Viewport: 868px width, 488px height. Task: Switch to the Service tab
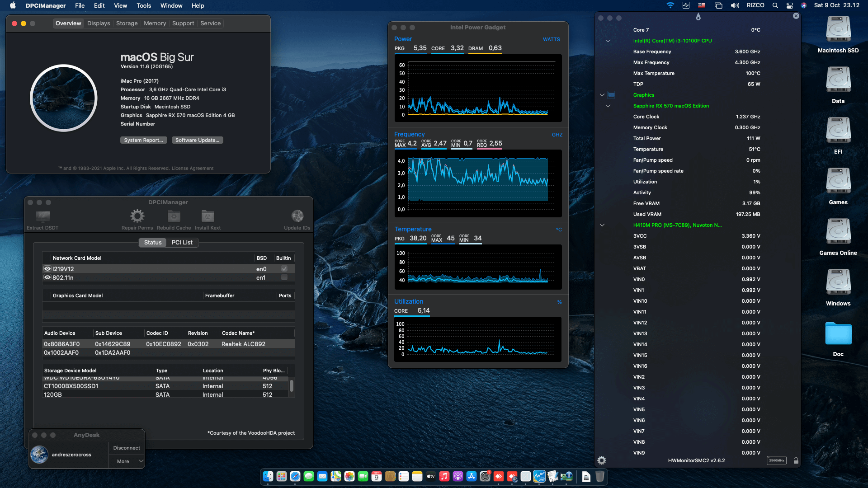tap(210, 23)
